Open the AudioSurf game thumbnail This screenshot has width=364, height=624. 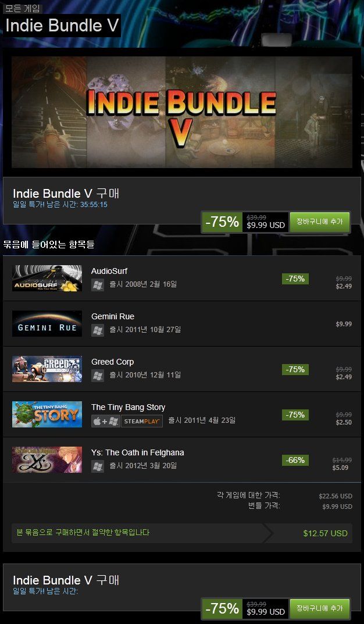[x=47, y=278]
